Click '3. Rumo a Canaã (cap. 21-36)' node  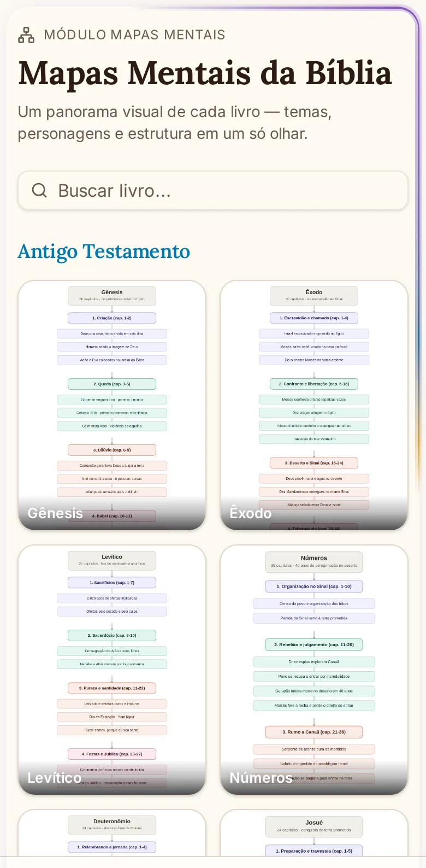click(314, 732)
